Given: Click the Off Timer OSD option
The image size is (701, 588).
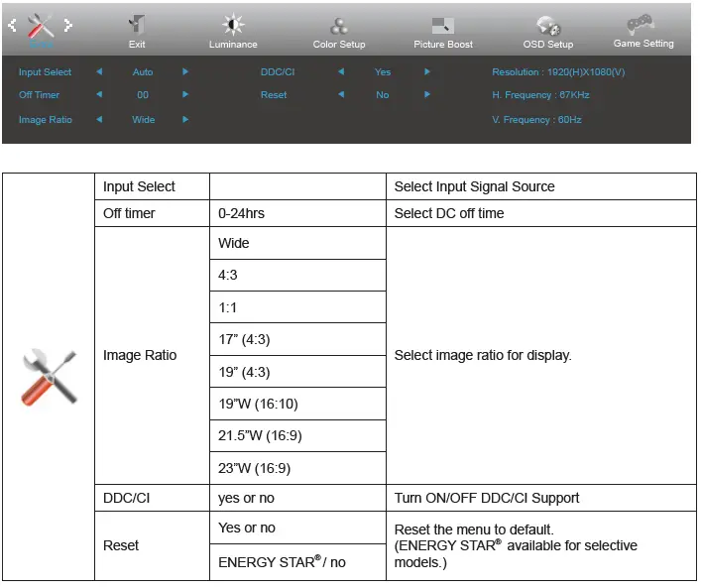Looking at the screenshot, I should [x=39, y=95].
